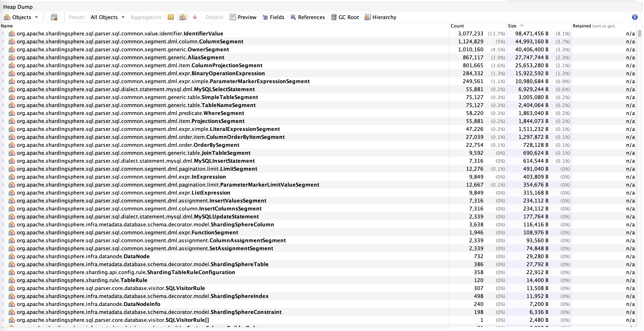Viewport: 644px width, 331px height.
Task: Click the Size column header
Action: click(512, 26)
